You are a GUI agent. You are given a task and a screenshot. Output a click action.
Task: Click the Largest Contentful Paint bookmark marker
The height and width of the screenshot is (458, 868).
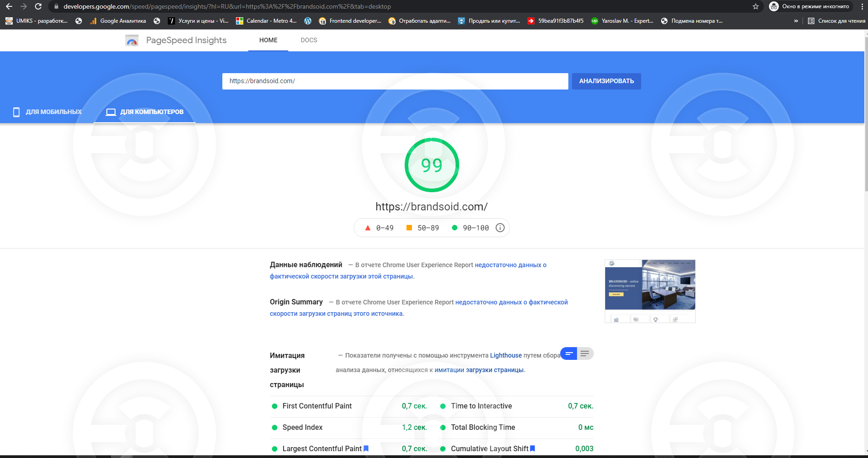(x=366, y=448)
